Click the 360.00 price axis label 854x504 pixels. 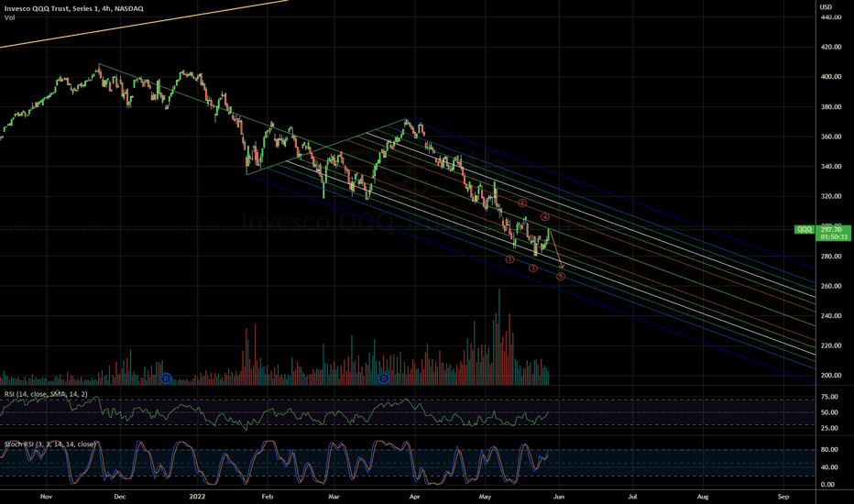[831, 137]
